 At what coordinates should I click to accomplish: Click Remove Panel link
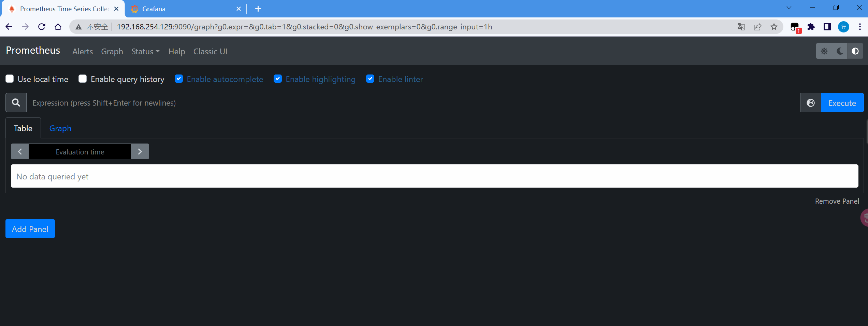pos(837,201)
